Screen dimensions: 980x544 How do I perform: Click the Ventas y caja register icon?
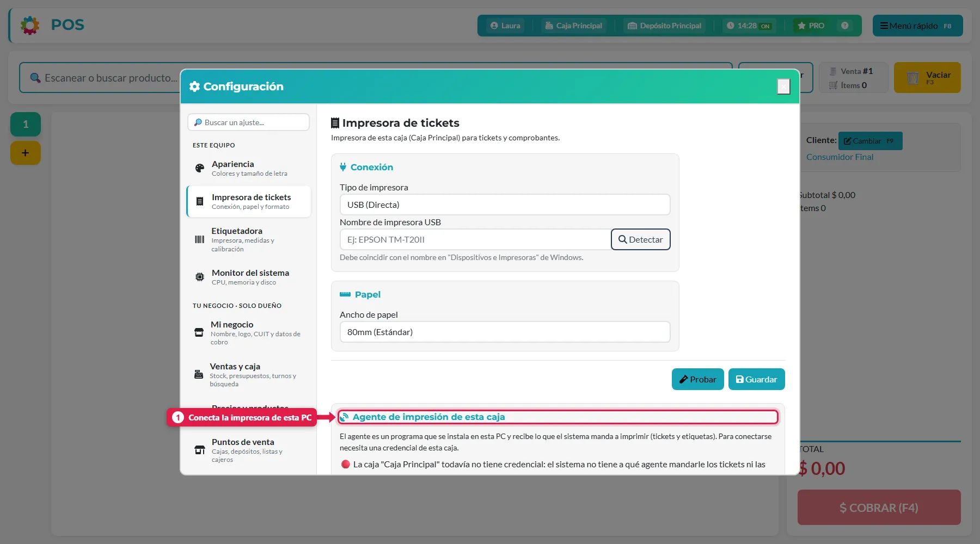199,374
